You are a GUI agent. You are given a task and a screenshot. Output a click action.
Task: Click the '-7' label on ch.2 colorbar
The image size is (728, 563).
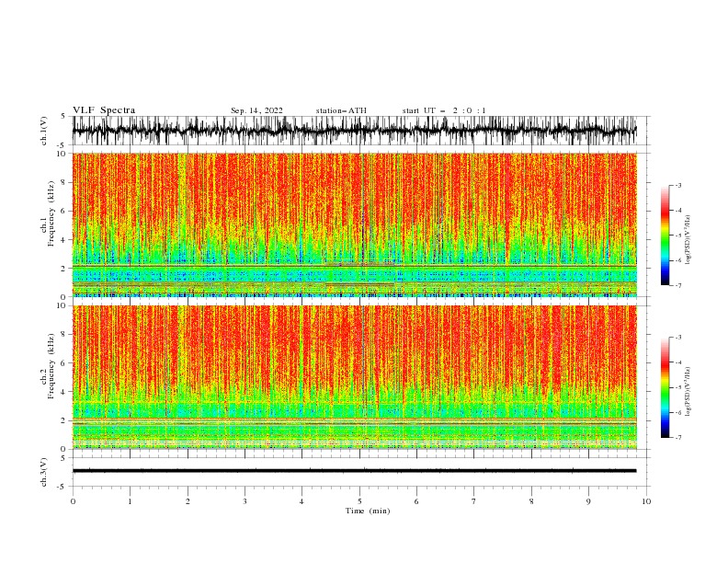pyautogui.click(x=677, y=438)
